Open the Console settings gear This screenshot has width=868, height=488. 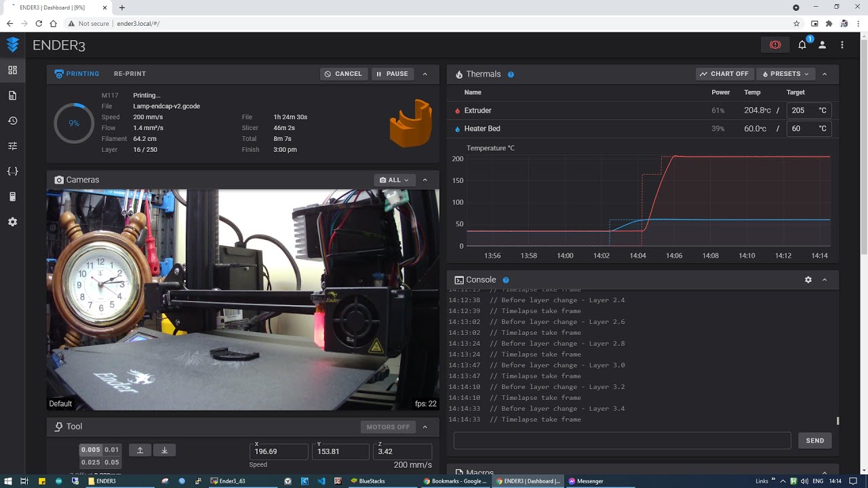point(808,280)
